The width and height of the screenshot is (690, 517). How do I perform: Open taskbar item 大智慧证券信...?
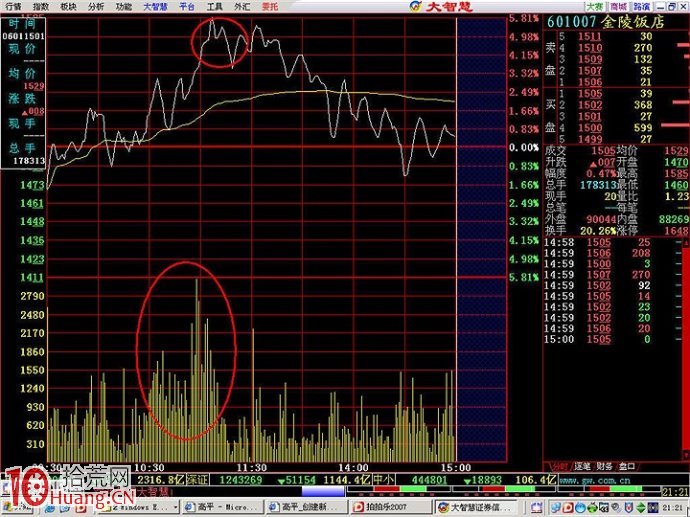tap(478, 507)
